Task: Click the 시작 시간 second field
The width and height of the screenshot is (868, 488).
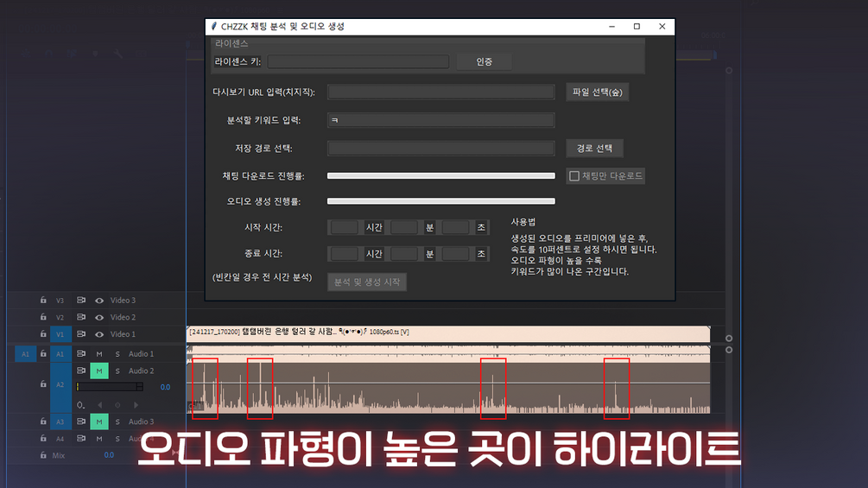Action: coord(455,227)
